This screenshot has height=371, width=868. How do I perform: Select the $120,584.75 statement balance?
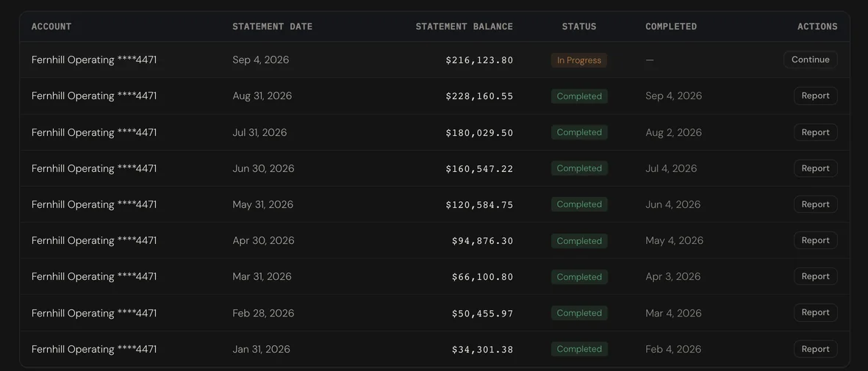(479, 205)
